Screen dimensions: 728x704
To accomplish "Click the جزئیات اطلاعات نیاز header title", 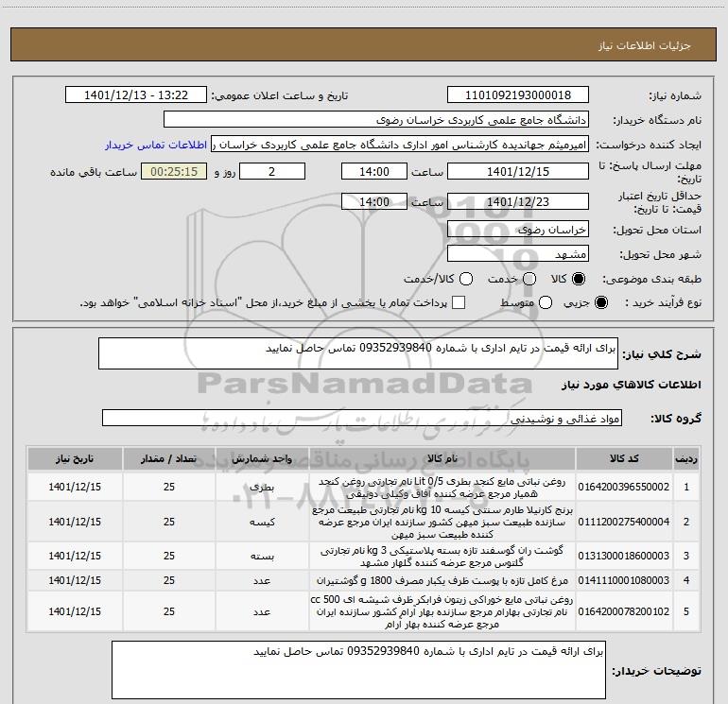I will (645, 45).
